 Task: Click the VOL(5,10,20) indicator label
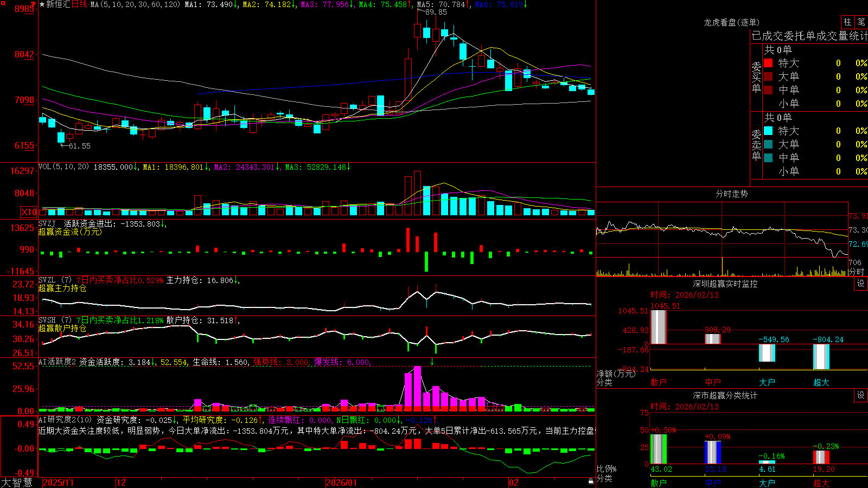pos(63,167)
